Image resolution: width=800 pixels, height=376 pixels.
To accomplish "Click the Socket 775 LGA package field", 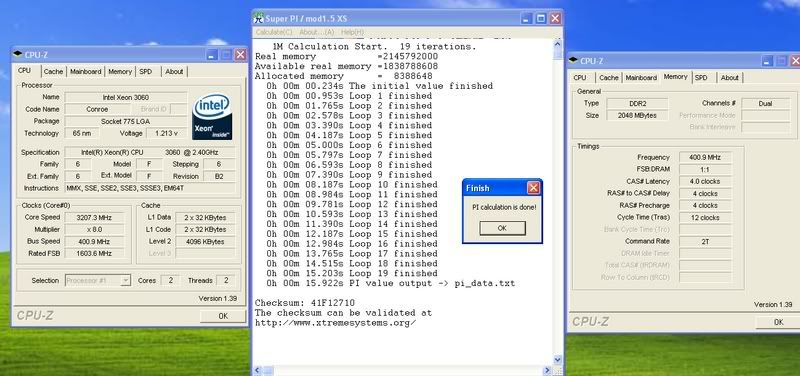I will point(126,121).
